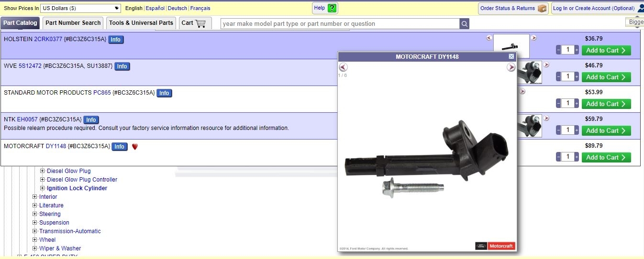The image size is (644, 259).
Task: Decrease quantity for $36.79 HOLSTEIN part
Action: (x=558, y=50)
